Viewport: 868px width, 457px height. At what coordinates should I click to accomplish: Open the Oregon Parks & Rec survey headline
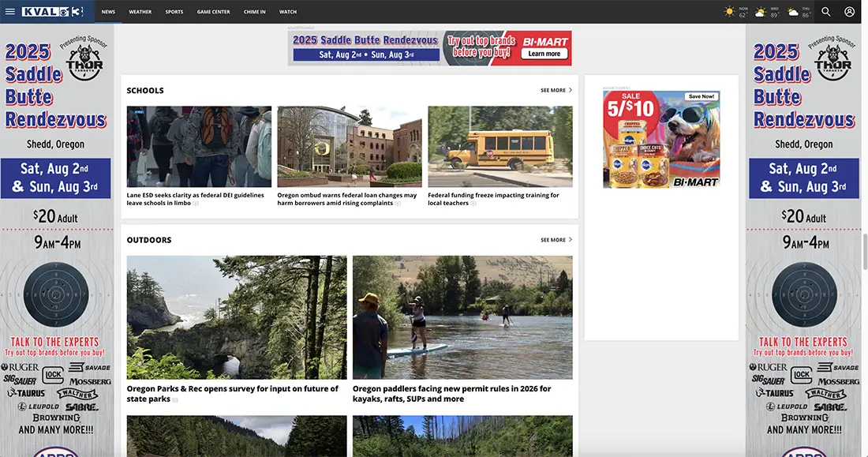(233, 394)
